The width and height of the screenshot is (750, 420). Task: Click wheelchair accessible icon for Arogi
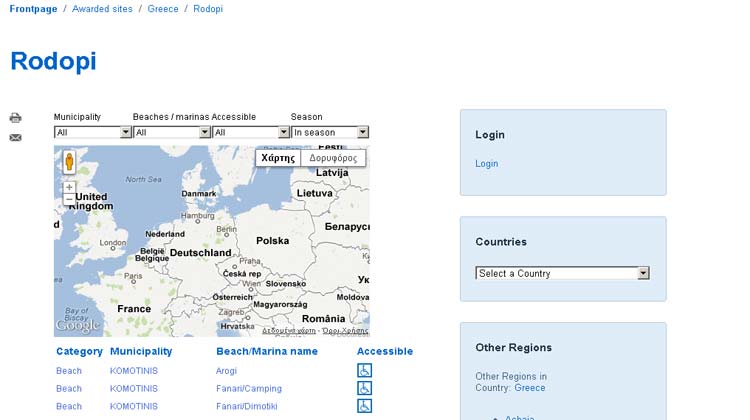364,370
